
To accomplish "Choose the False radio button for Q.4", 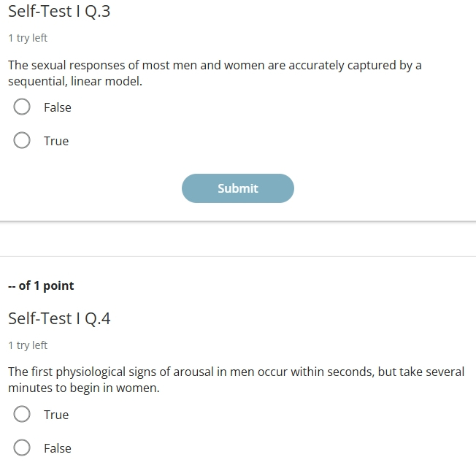I will click(x=22, y=448).
